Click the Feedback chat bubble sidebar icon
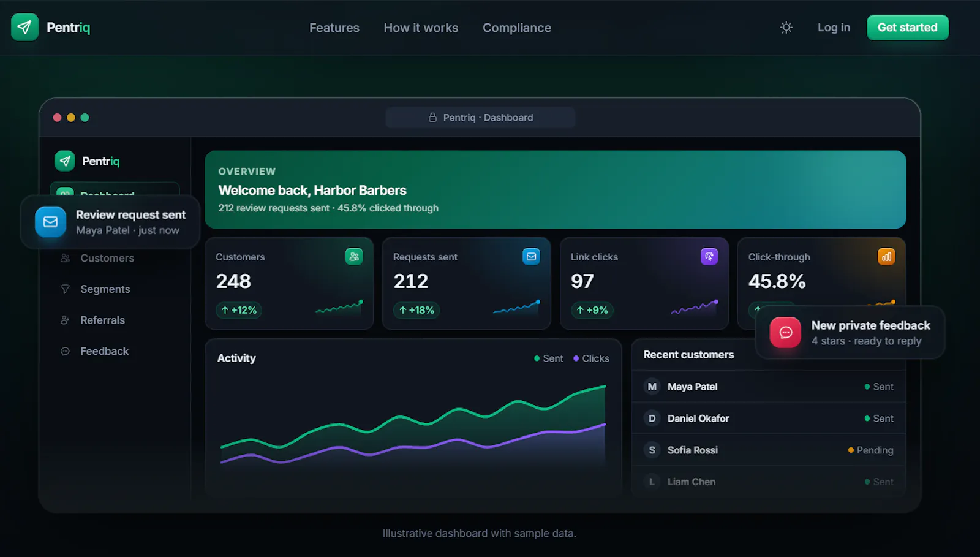Viewport: 980px width, 557px height. click(65, 351)
